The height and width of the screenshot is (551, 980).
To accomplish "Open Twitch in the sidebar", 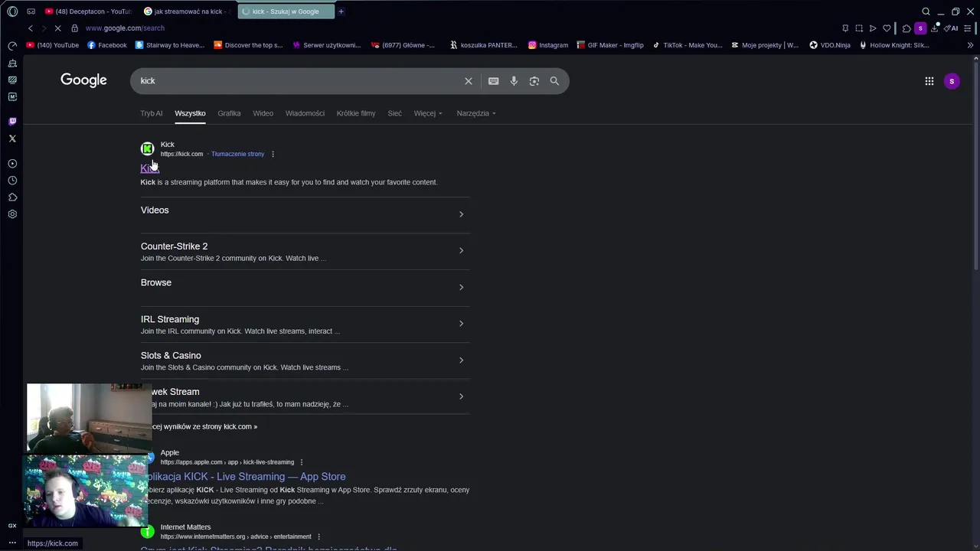I will coord(12,122).
